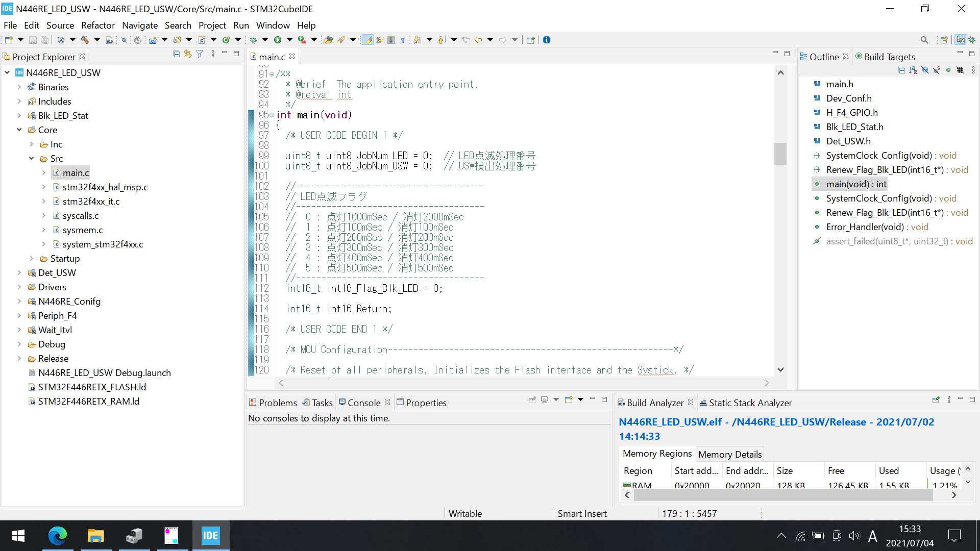Click the Save icon in toolbar
The image size is (980, 551).
(33, 40)
